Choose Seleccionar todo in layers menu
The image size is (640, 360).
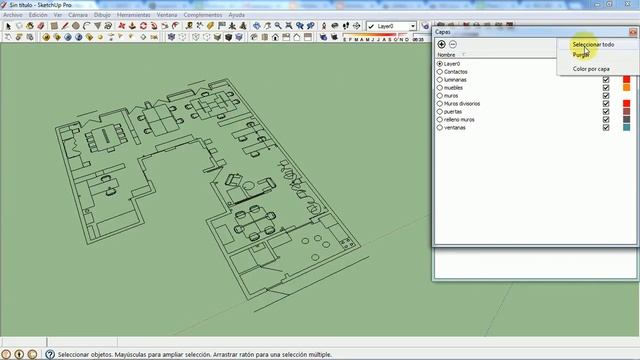click(593, 44)
